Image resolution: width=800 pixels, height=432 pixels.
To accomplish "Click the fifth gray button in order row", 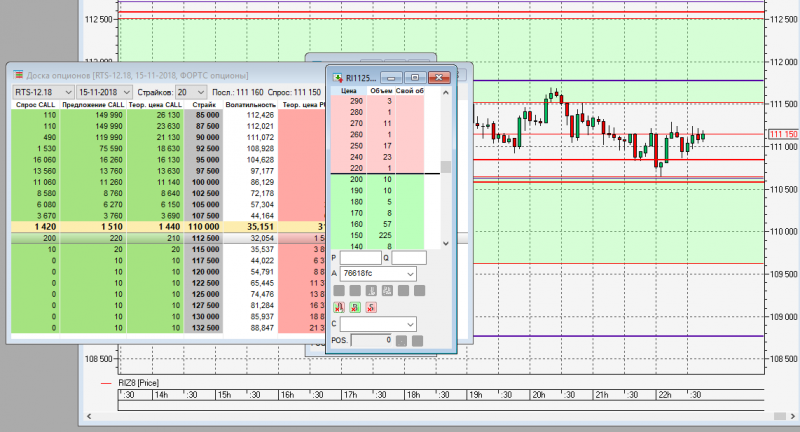I will point(404,291).
